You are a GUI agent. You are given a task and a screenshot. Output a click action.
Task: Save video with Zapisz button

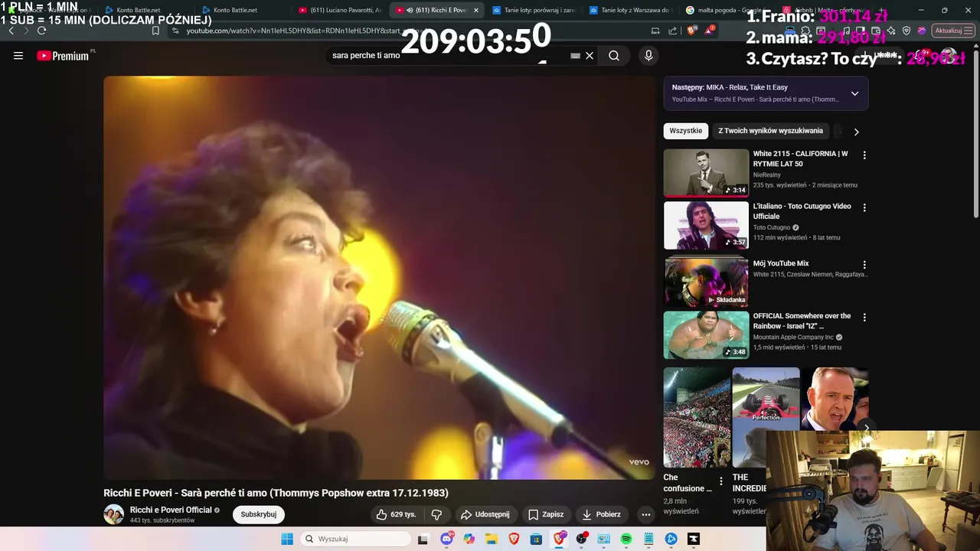[546, 514]
